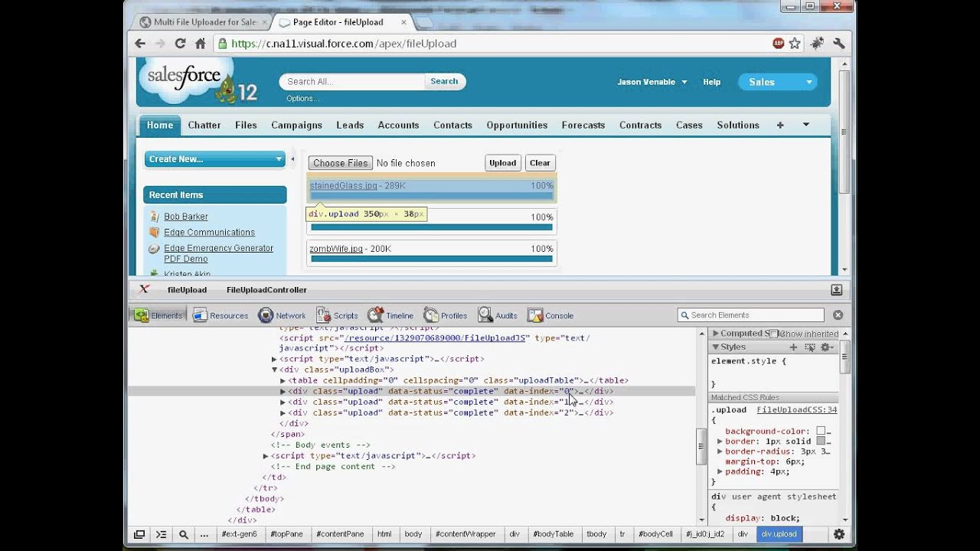Screen dimensions: 980x551
Task: Open Jason Venable user menu
Action: tap(652, 82)
